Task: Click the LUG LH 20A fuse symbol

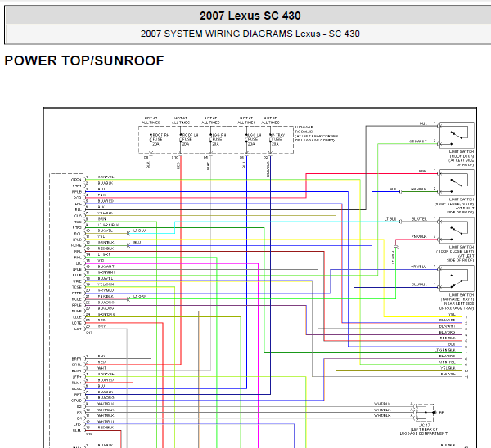Action: pyautogui.click(x=247, y=139)
